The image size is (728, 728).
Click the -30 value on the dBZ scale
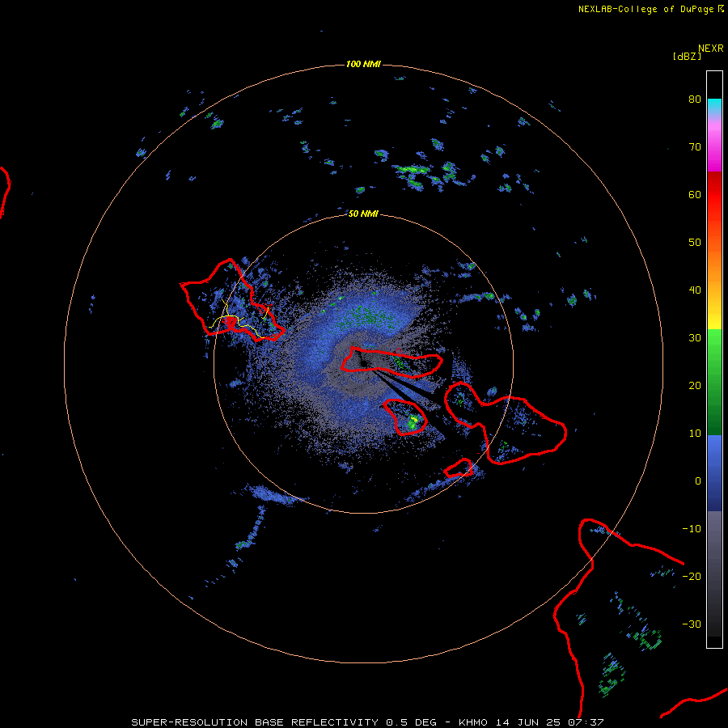coord(692,624)
